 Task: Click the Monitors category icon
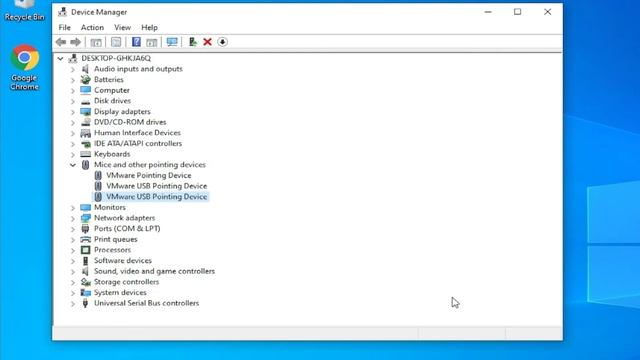pyautogui.click(x=85, y=207)
